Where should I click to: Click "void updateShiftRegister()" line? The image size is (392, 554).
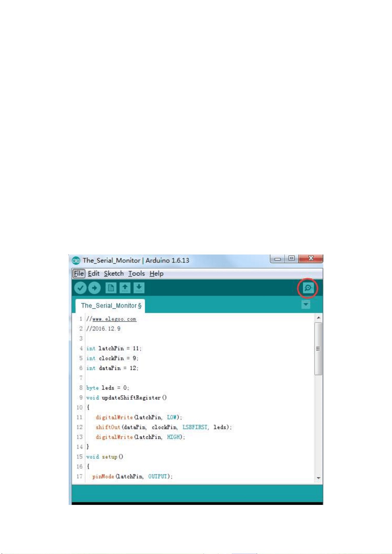[x=126, y=397]
